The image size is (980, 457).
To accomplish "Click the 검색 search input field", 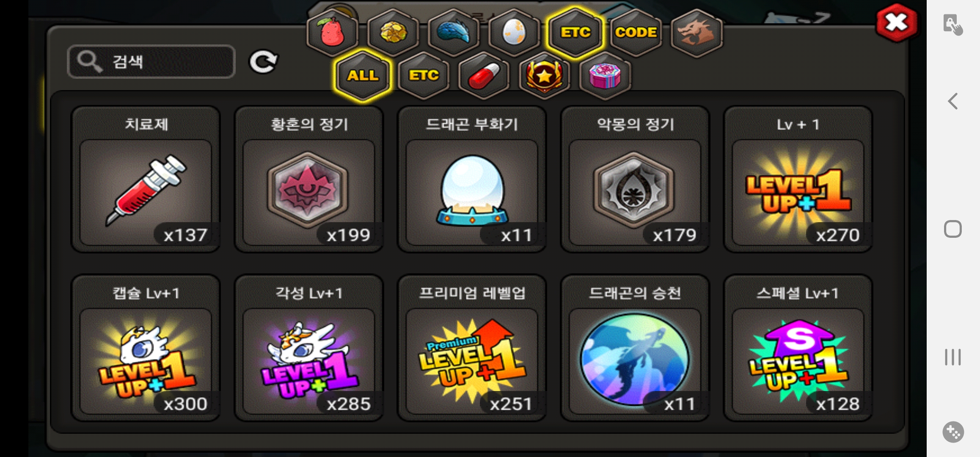I will [151, 62].
